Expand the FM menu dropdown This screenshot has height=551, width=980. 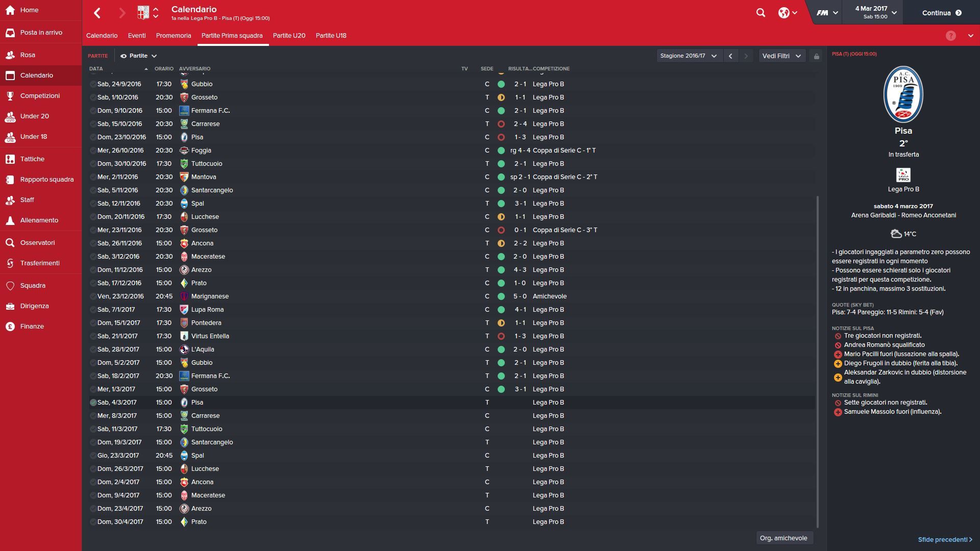[827, 13]
